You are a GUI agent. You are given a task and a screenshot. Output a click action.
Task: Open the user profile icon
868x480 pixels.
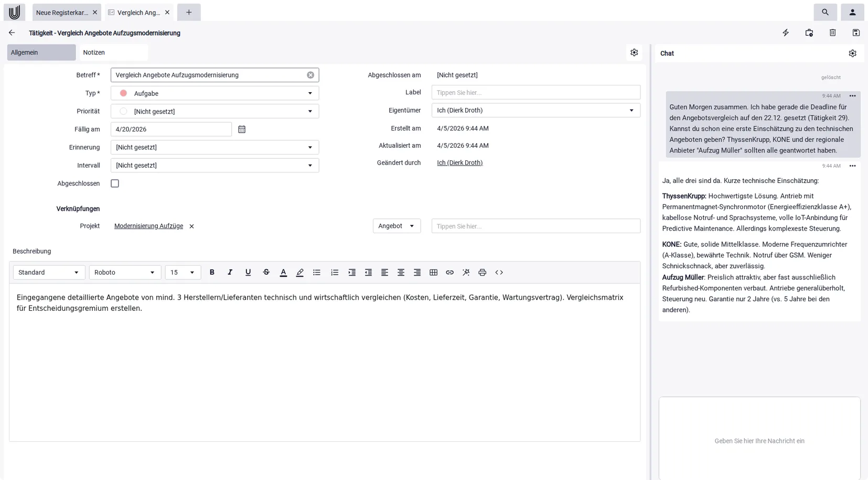point(852,12)
